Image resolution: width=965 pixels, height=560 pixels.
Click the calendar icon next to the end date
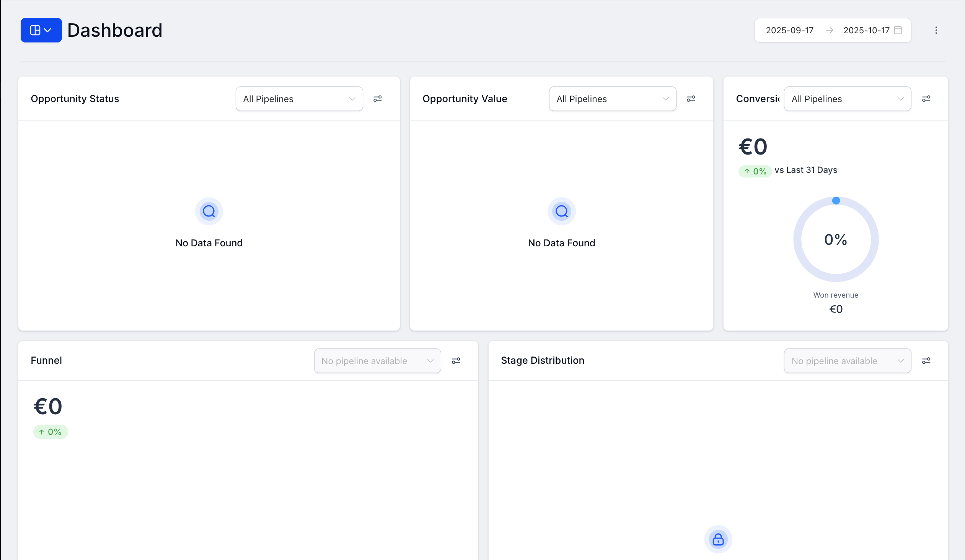pyautogui.click(x=898, y=30)
